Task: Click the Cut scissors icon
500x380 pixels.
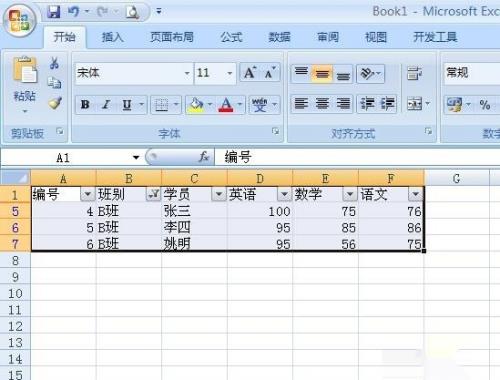Action: click(x=54, y=63)
